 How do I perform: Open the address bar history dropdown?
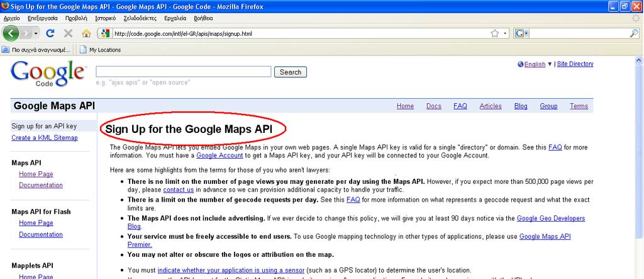click(505, 34)
